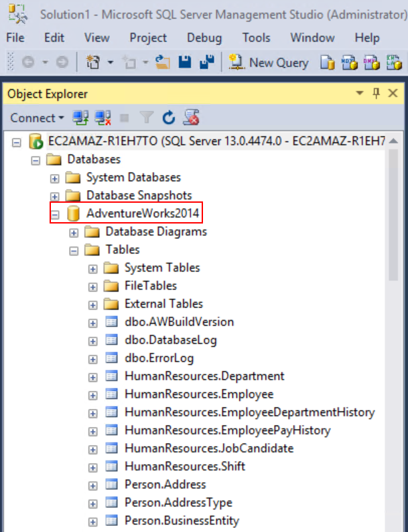408x532 pixels.
Task: Click the Activity Monitor script icon
Action: [x=191, y=117]
